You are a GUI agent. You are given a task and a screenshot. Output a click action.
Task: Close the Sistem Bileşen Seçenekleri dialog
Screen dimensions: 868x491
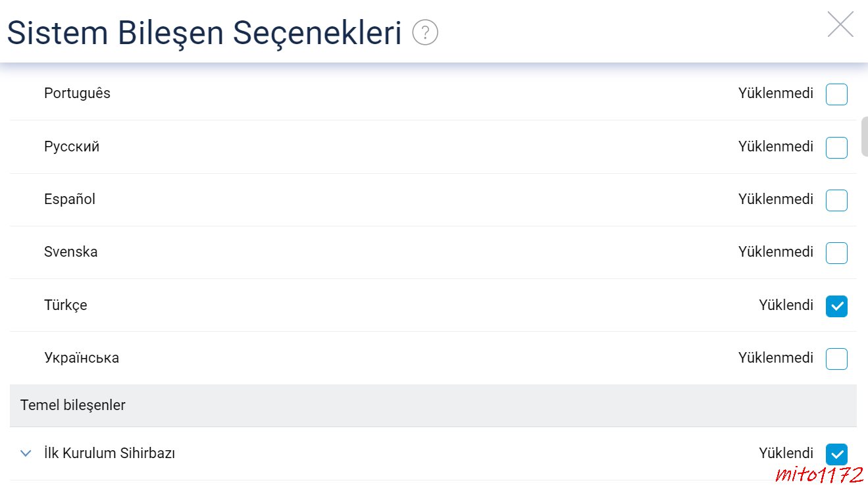840,24
